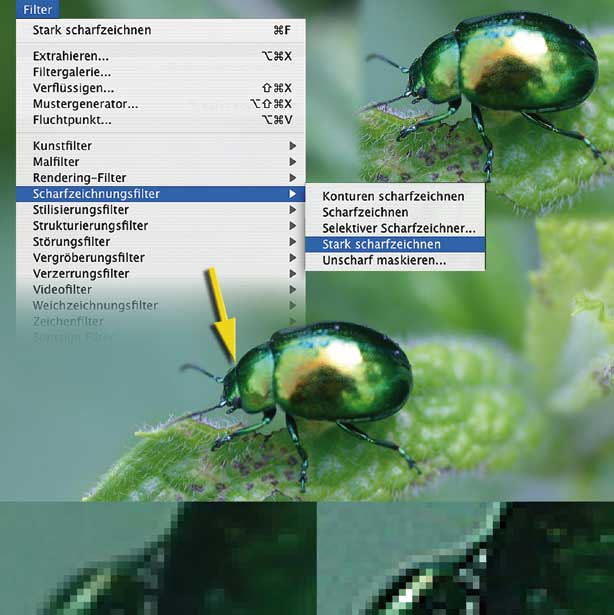Expand the Störungsfilter submenu

[x=160, y=242]
